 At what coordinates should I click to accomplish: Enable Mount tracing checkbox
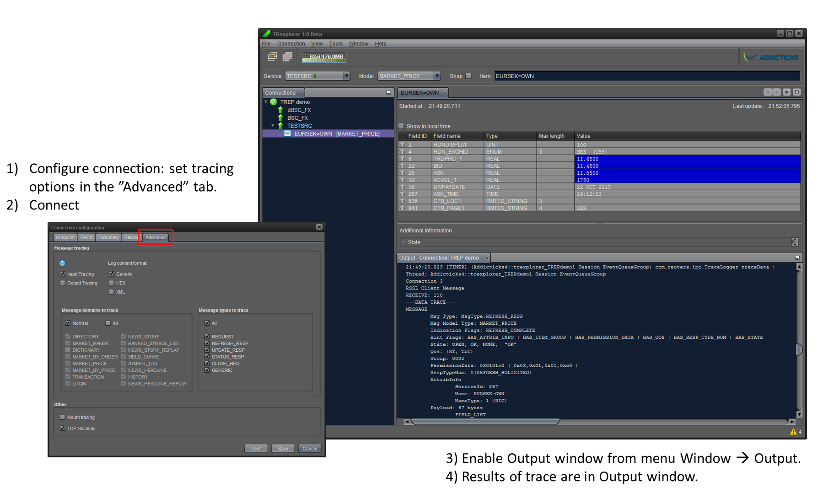click(x=63, y=417)
